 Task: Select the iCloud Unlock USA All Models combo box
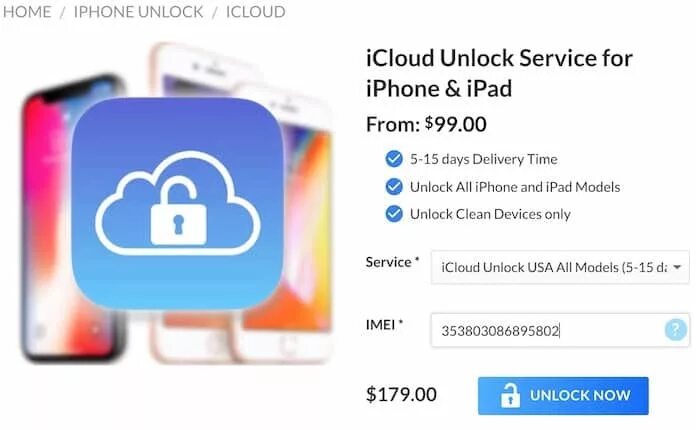[560, 267]
